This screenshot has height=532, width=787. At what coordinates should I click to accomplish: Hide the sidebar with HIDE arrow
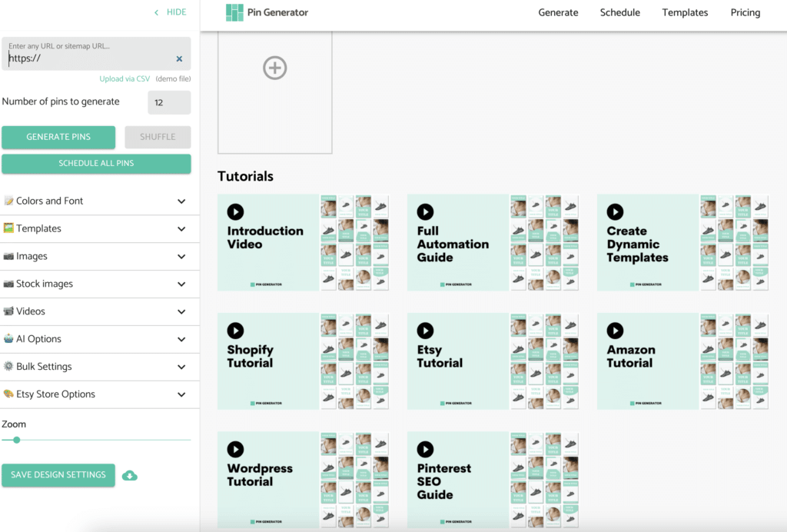170,12
